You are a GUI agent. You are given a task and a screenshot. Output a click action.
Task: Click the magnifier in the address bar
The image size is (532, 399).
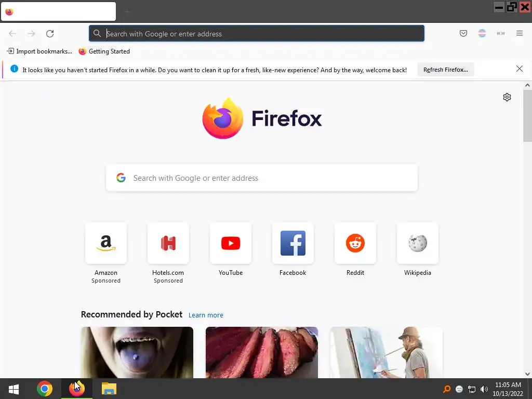pyautogui.click(x=97, y=33)
